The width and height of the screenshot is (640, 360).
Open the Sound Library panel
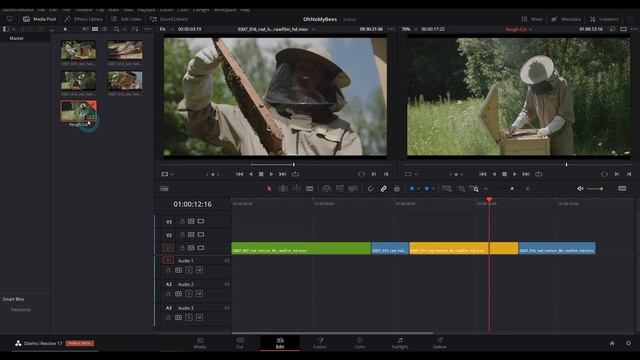point(169,19)
